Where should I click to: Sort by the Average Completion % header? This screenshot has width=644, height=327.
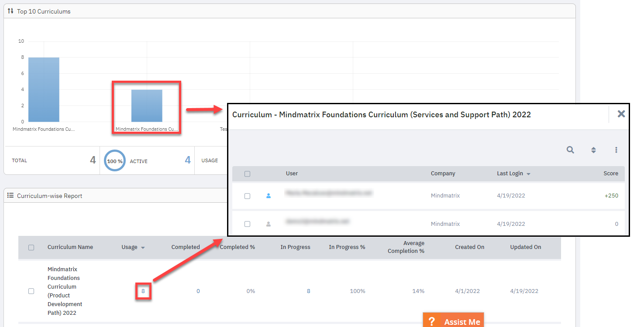(406, 247)
